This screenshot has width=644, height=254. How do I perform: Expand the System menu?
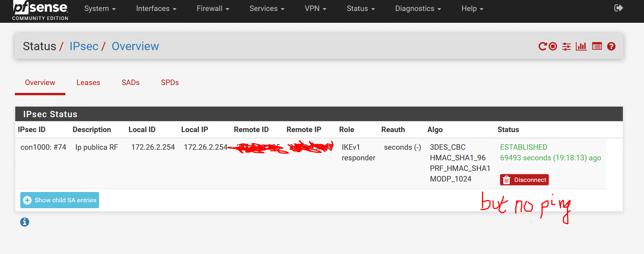(100, 9)
